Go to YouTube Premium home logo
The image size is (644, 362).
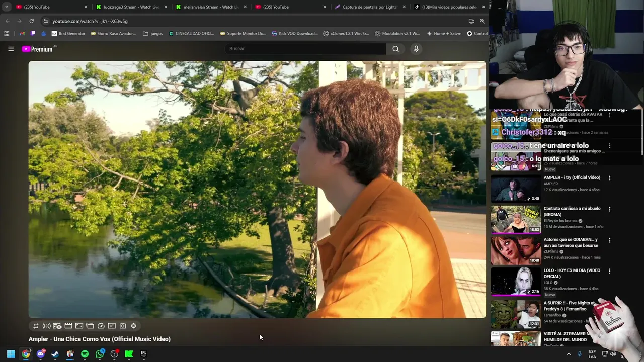tap(37, 49)
